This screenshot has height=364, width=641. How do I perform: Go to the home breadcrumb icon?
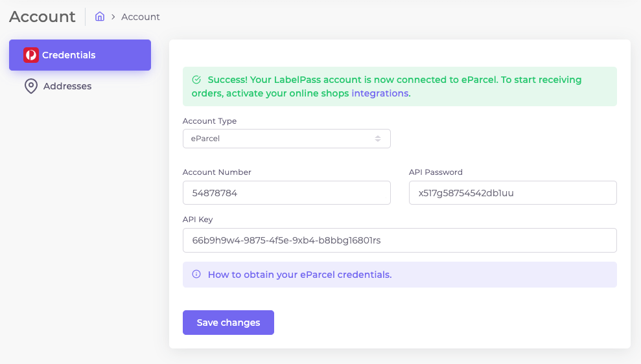pyautogui.click(x=100, y=16)
